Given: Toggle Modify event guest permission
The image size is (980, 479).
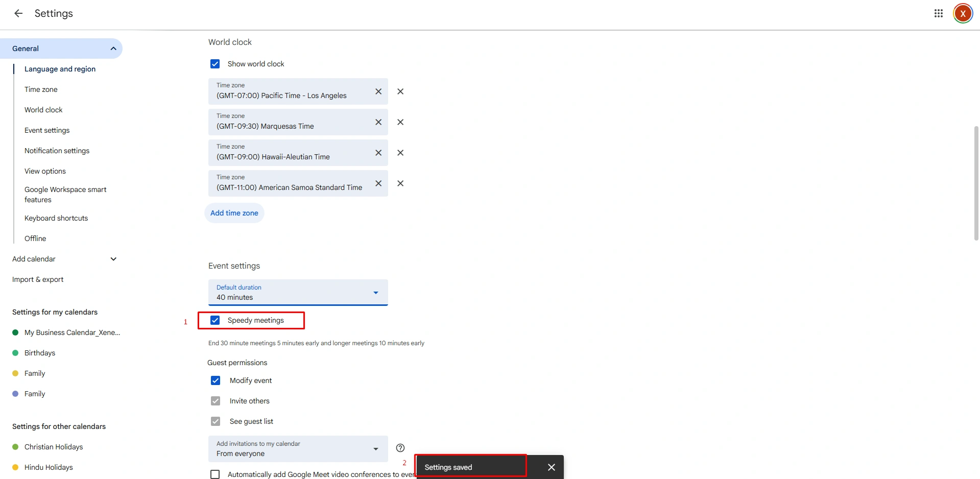Looking at the screenshot, I should tap(216, 380).
